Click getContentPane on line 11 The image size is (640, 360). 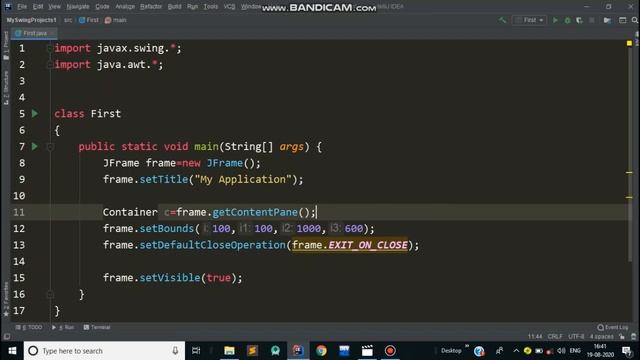[x=255, y=212]
